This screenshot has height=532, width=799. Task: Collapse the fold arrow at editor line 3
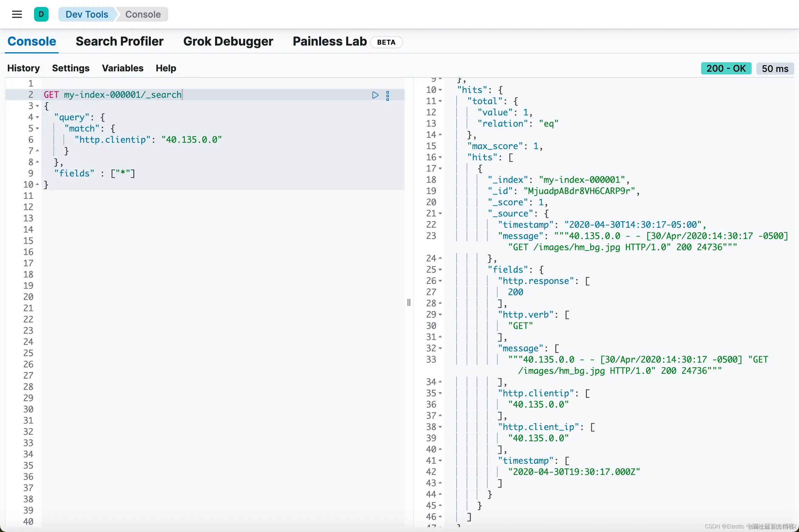(37, 106)
